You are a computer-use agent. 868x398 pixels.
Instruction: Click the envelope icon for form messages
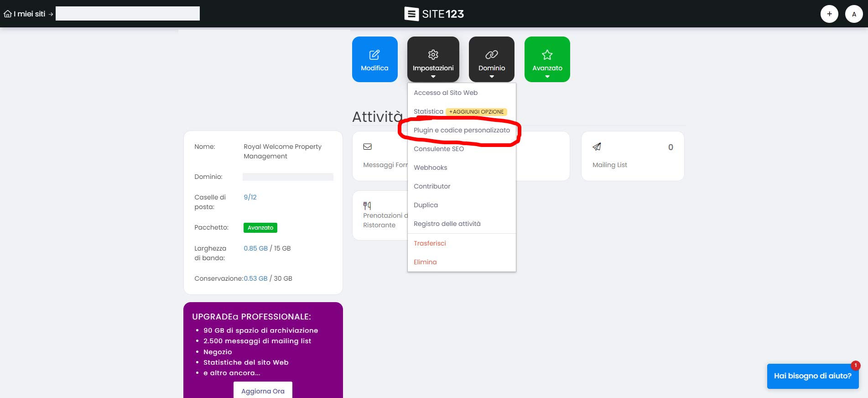click(x=367, y=147)
